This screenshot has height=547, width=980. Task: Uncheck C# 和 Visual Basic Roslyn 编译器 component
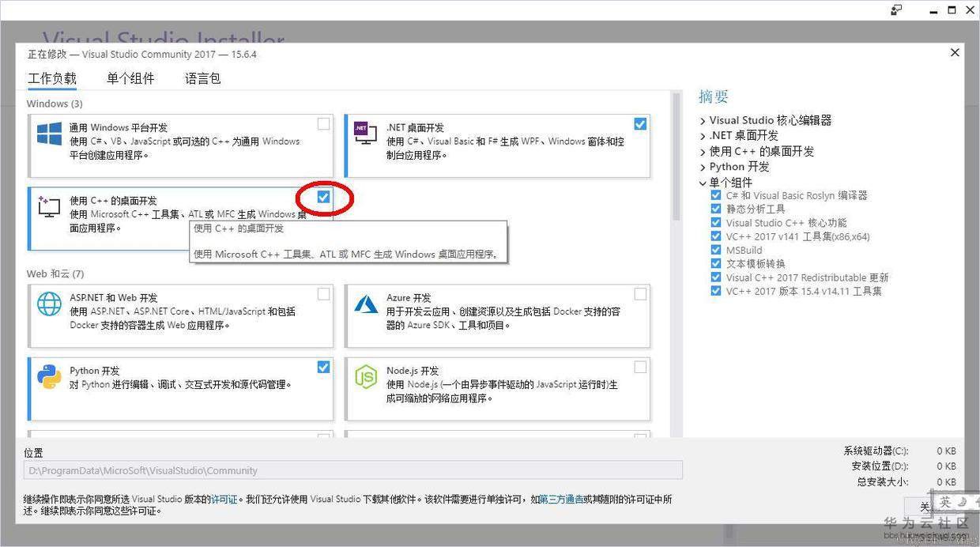point(716,195)
